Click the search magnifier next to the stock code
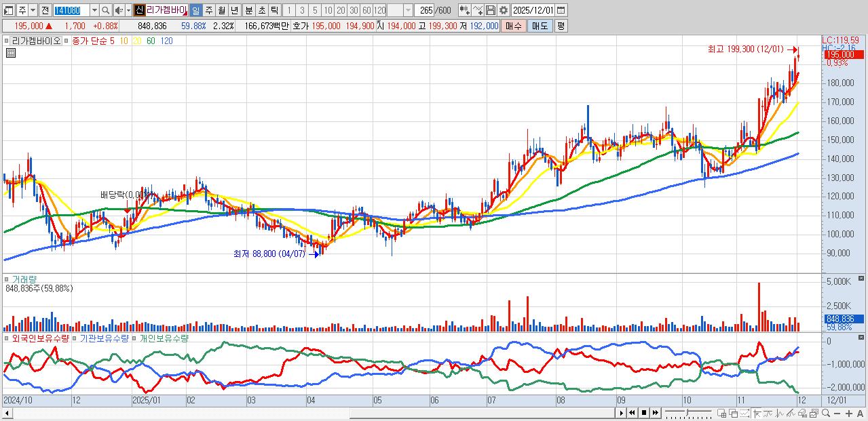Image resolution: width=868 pixels, height=421 pixels. 105,10
